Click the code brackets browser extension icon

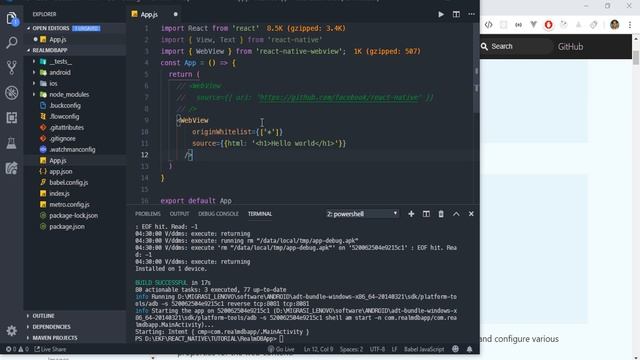pos(489,25)
